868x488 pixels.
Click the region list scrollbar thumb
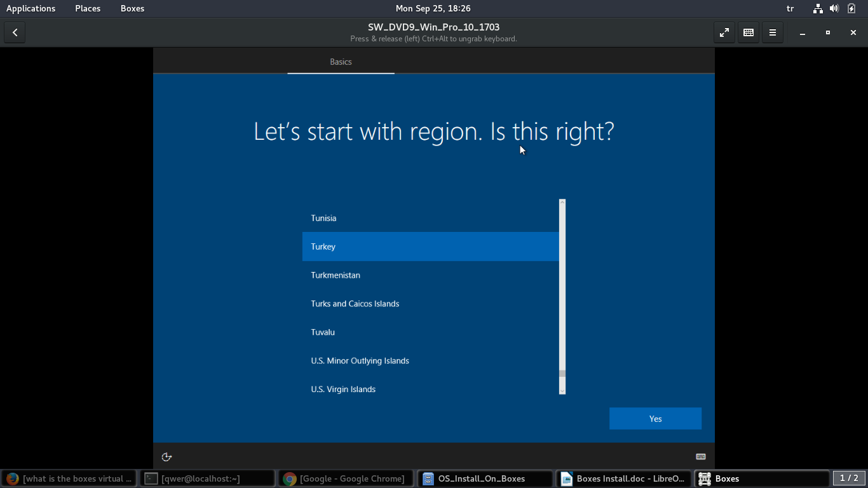tap(562, 374)
